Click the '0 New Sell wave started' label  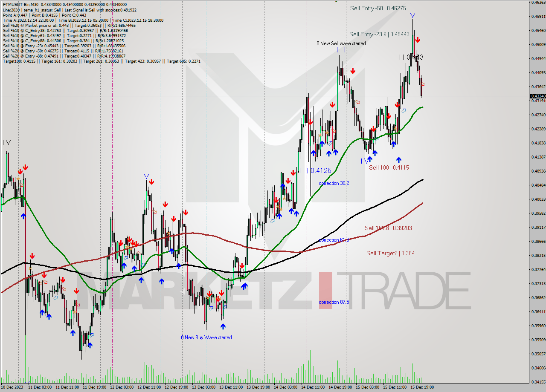click(341, 43)
